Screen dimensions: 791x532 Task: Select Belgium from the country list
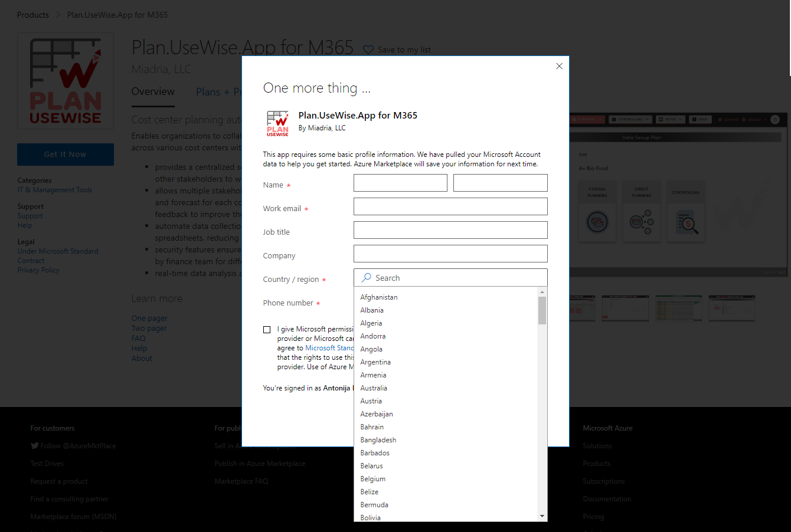(446, 479)
